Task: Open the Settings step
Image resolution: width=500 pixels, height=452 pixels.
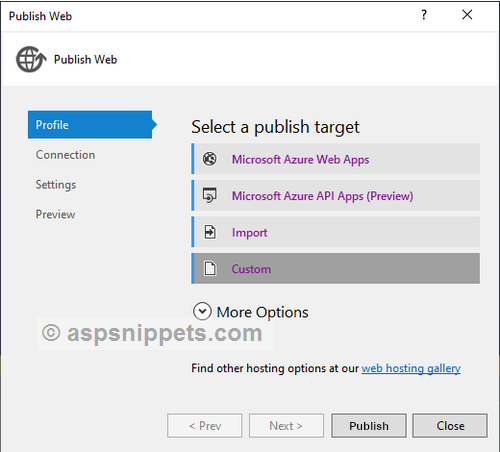Action: pos(56,185)
